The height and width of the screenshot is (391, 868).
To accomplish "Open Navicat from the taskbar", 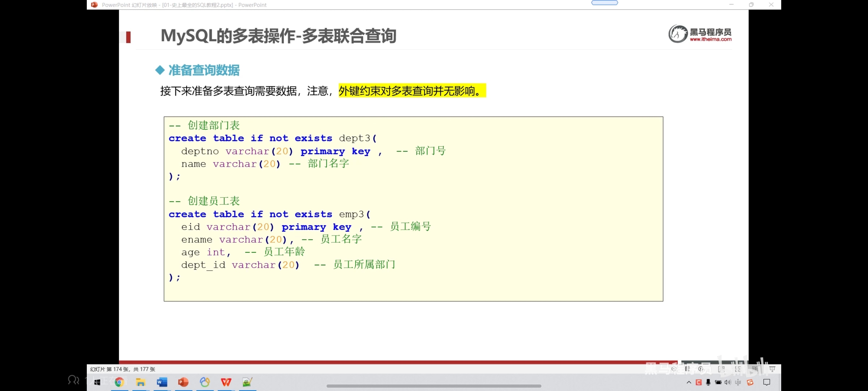I will point(205,382).
